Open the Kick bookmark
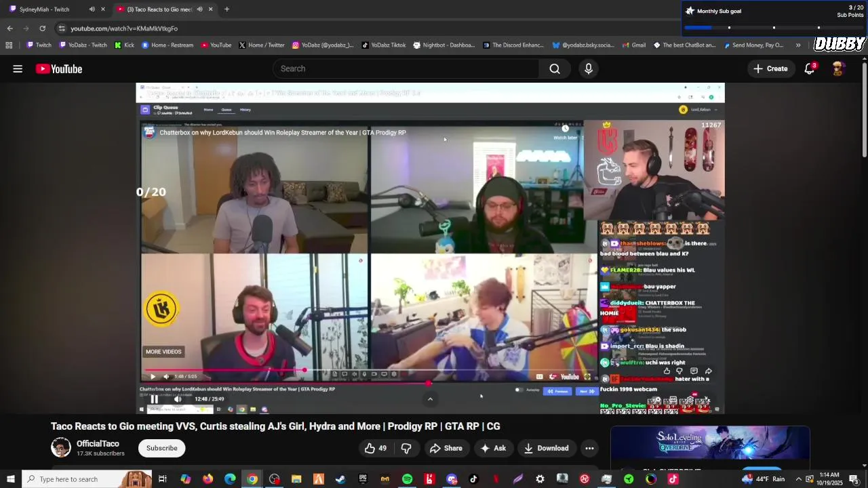Screen dimensions: 868x488 coord(124,45)
